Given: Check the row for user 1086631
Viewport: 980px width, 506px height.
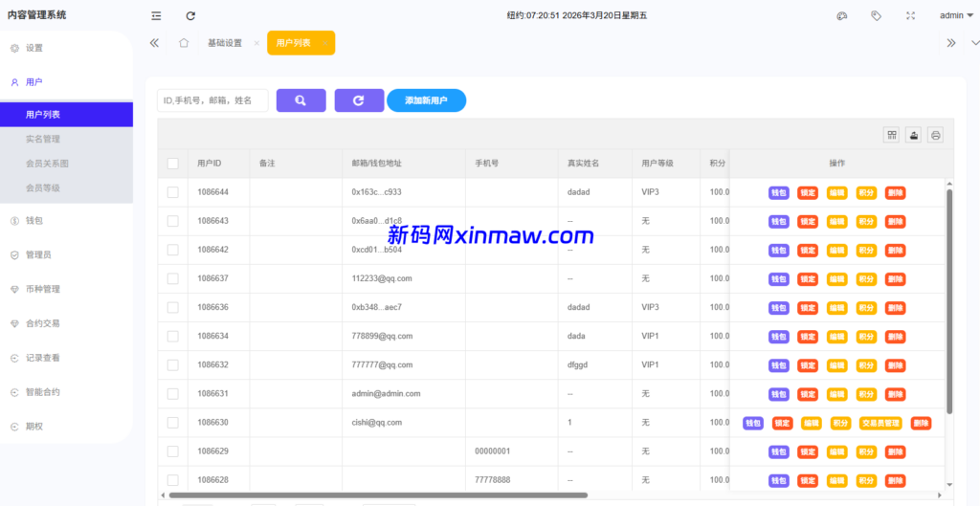Looking at the screenshot, I should (173, 393).
